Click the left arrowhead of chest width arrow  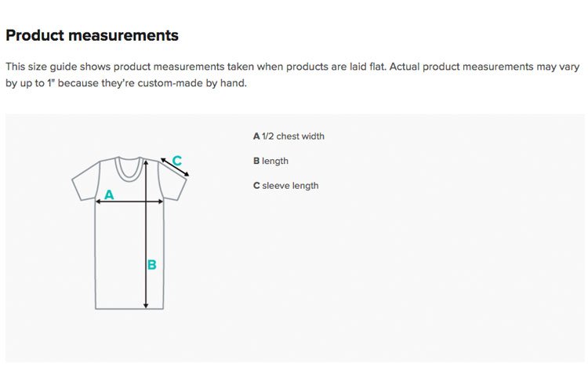point(98,201)
